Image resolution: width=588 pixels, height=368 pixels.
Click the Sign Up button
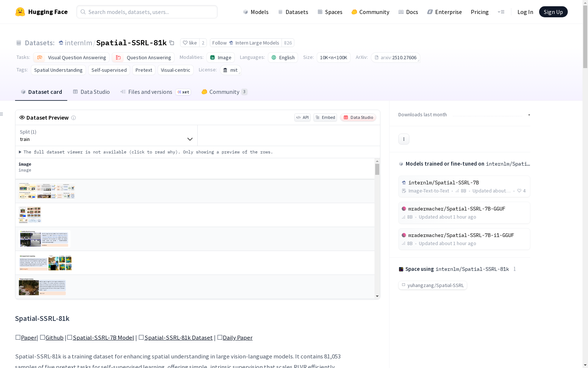tap(553, 12)
